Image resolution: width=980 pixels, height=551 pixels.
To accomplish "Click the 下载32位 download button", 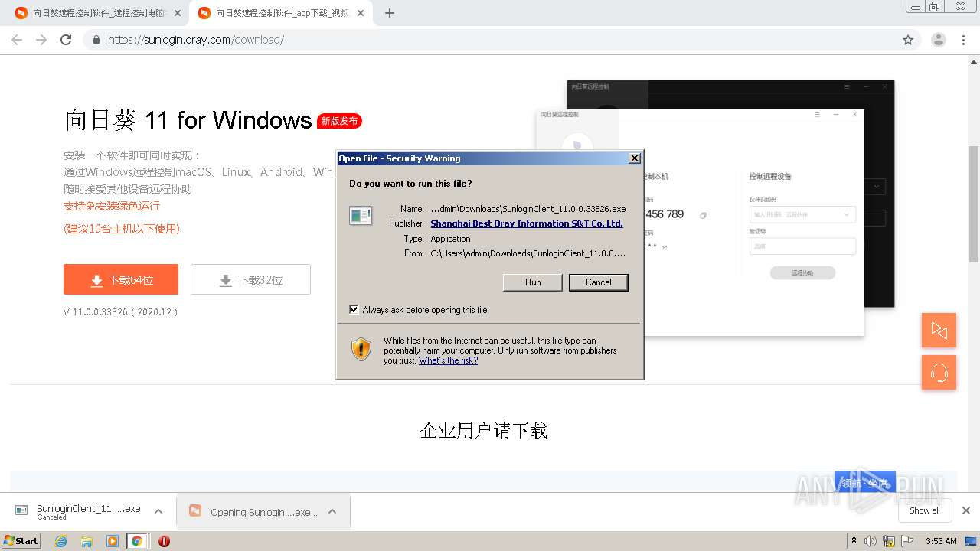I will click(x=250, y=279).
